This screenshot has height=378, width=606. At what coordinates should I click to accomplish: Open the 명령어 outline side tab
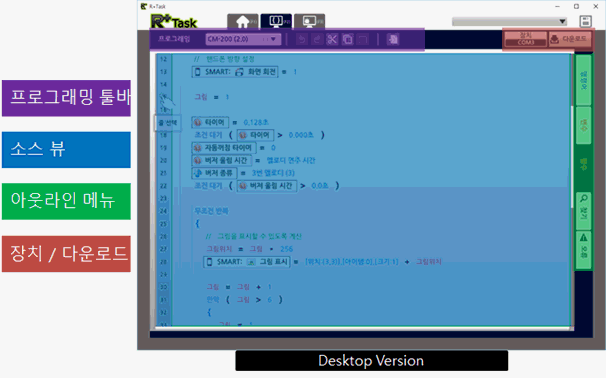click(x=583, y=80)
